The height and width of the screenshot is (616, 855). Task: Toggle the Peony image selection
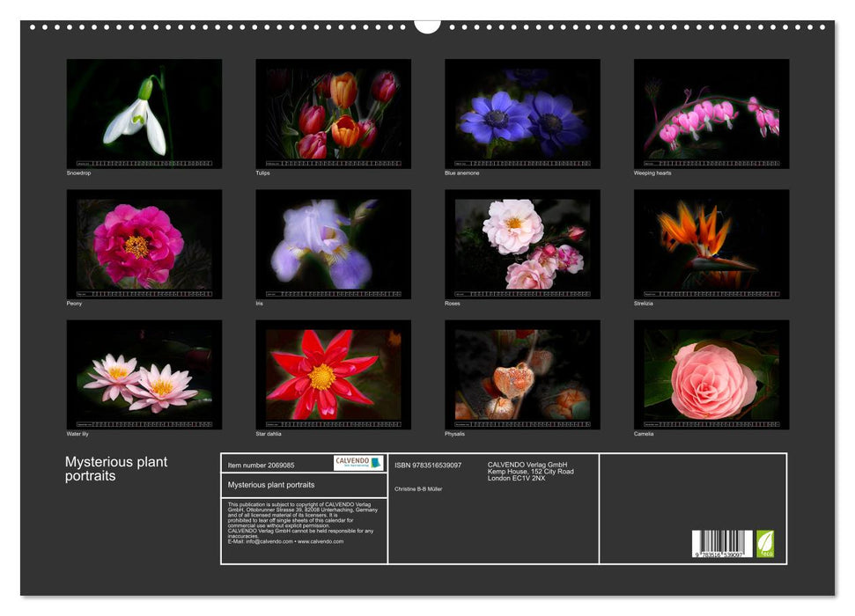[x=145, y=243]
